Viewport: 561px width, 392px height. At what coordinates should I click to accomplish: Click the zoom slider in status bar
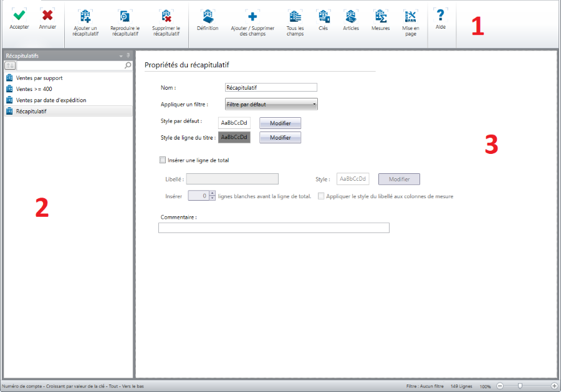[x=519, y=386]
